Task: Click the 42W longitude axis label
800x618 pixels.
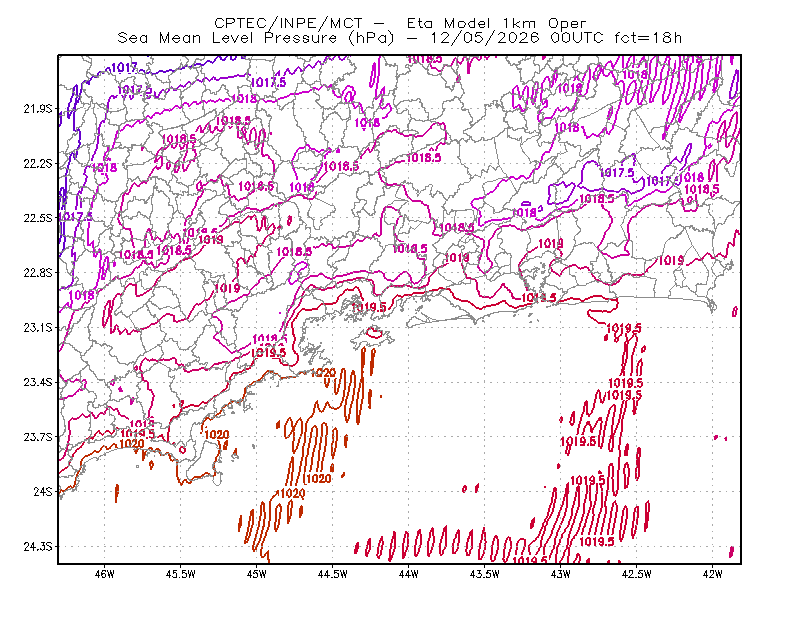Action: pyautogui.click(x=712, y=574)
